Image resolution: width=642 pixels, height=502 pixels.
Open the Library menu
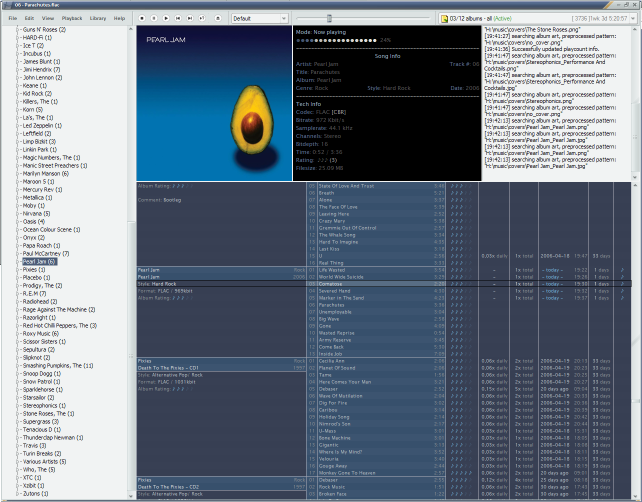(98, 18)
